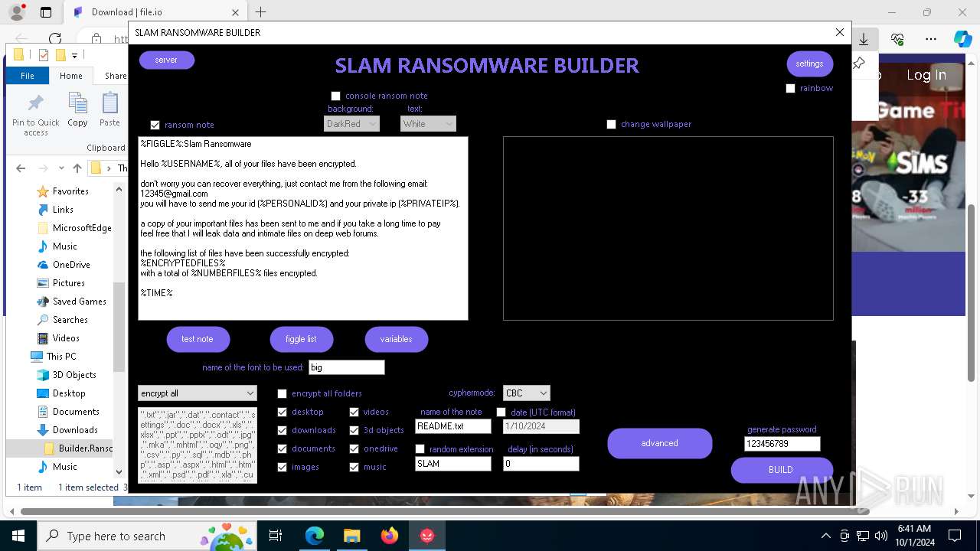The image size is (980, 551).
Task: Tick the random extension checkbox
Action: tap(420, 450)
